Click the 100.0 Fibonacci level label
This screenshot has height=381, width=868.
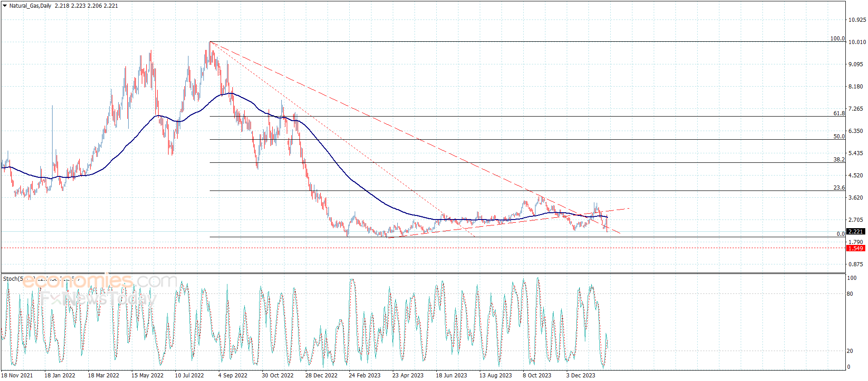coord(837,39)
